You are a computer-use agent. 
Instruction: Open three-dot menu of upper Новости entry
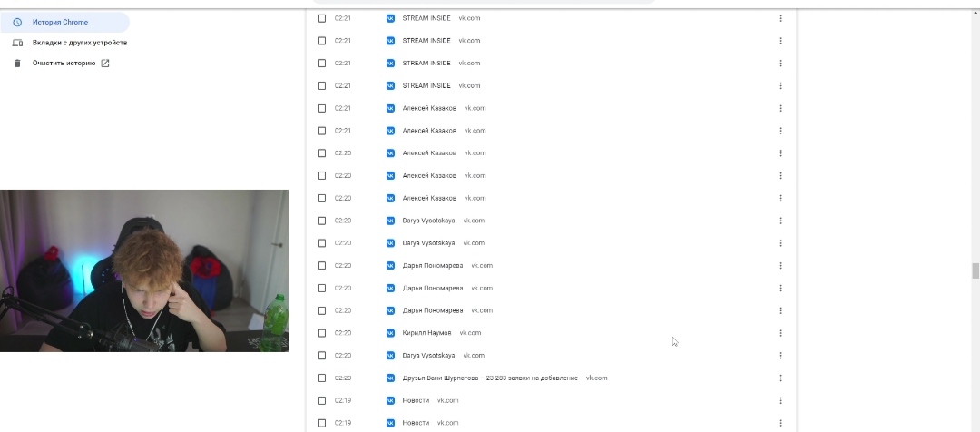[780, 401]
